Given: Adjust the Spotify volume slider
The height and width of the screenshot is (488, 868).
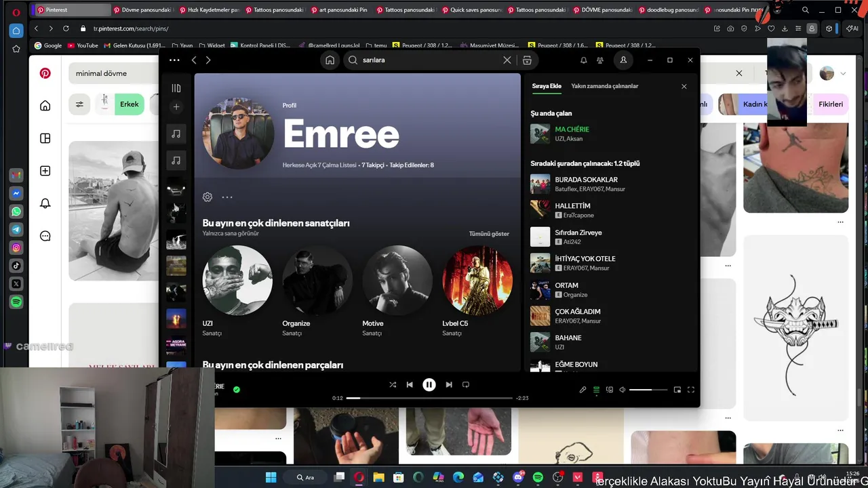Looking at the screenshot, I should (648, 390).
